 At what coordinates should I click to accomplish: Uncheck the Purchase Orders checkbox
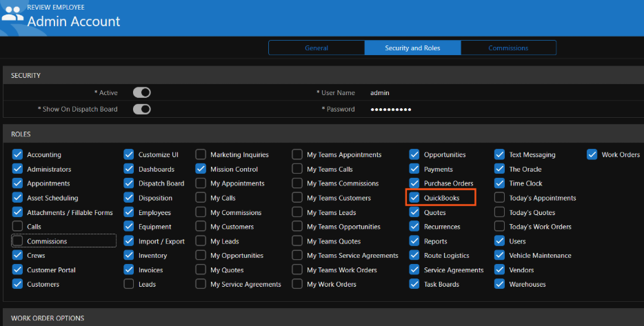click(x=414, y=183)
